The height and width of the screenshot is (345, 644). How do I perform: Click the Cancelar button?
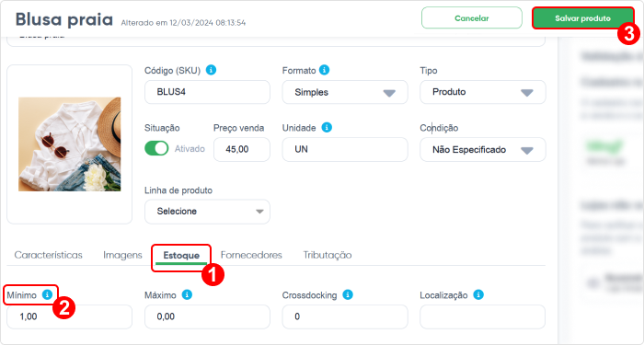click(x=471, y=18)
